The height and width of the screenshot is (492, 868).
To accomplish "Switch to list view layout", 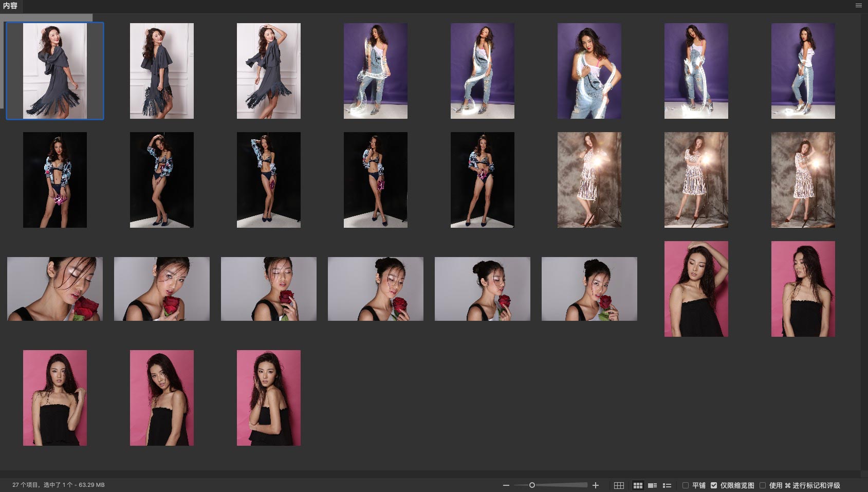I will coord(667,485).
